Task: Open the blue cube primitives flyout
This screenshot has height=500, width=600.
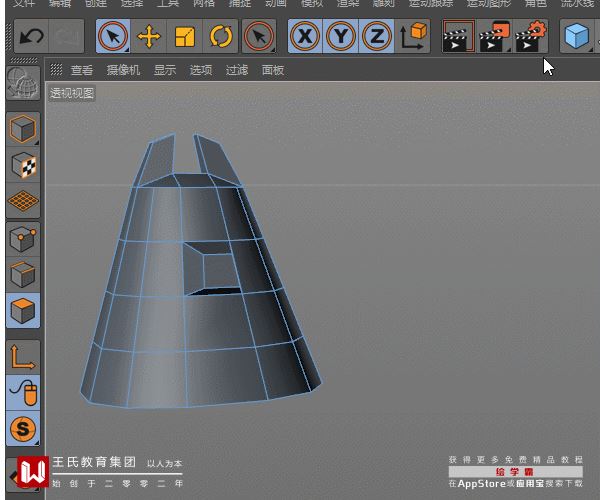Action: (x=576, y=36)
